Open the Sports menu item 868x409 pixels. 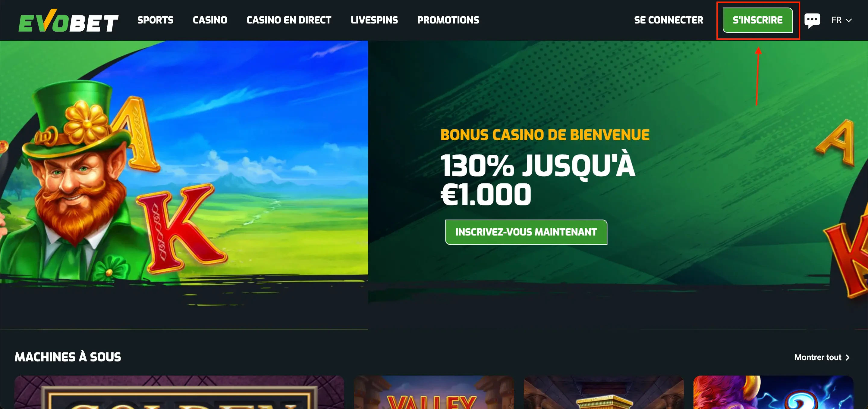(155, 20)
